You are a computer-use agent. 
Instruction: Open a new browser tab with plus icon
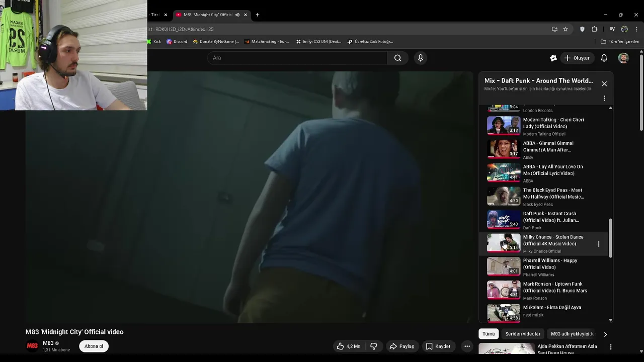(x=257, y=15)
